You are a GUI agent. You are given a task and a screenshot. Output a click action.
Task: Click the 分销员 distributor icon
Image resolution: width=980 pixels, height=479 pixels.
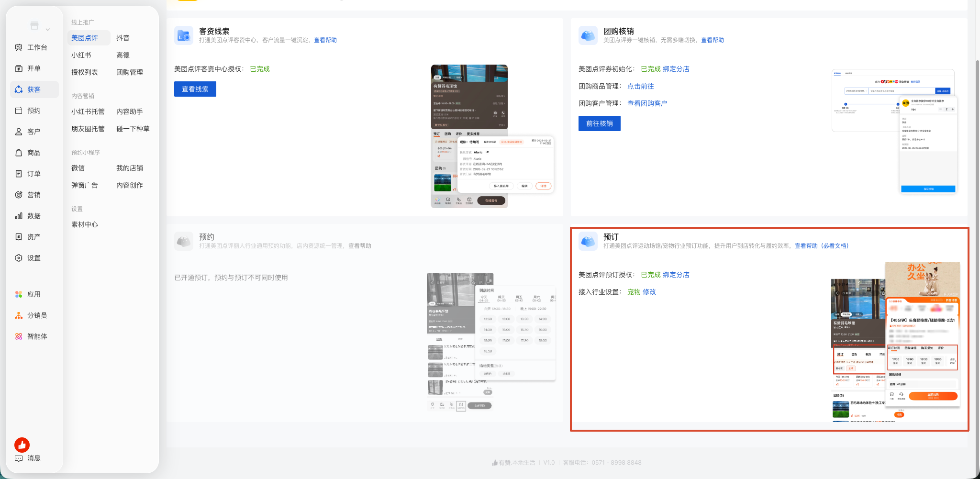click(19, 315)
